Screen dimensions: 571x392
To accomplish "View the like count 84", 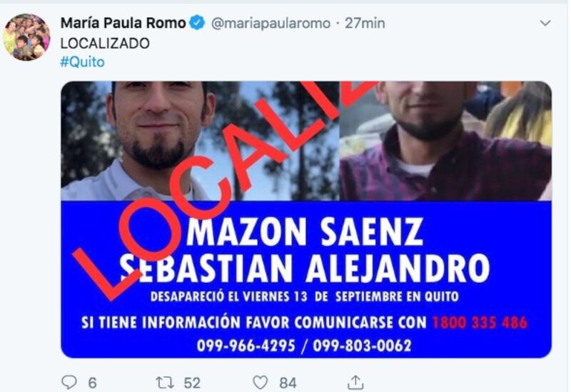I will tap(288, 383).
